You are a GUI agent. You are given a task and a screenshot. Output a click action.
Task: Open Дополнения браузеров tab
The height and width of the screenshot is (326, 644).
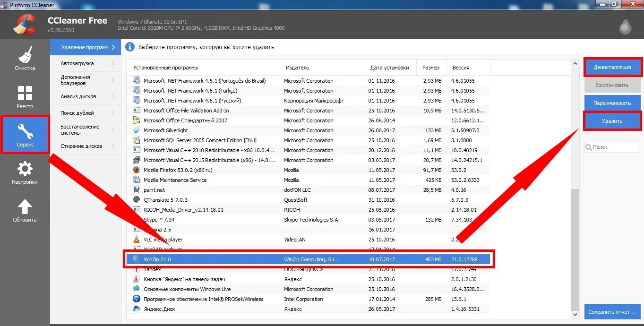(86, 80)
